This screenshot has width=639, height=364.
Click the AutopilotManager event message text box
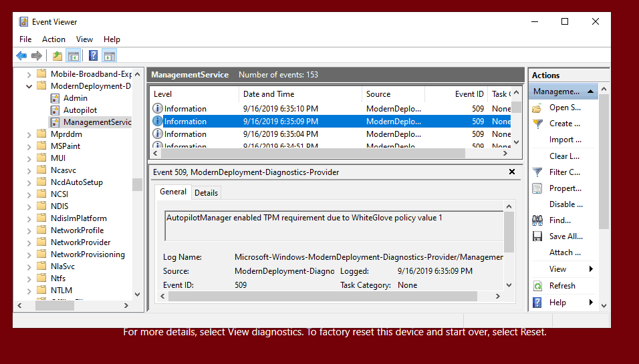tap(334, 226)
